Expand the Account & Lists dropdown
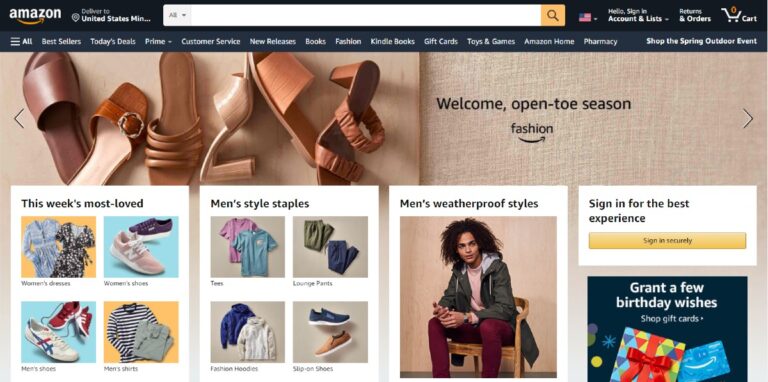Viewport: 768px width, 382px height. [638, 15]
